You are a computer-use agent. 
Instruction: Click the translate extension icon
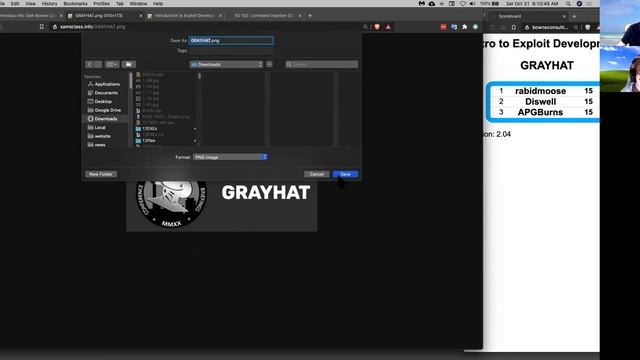[454, 27]
